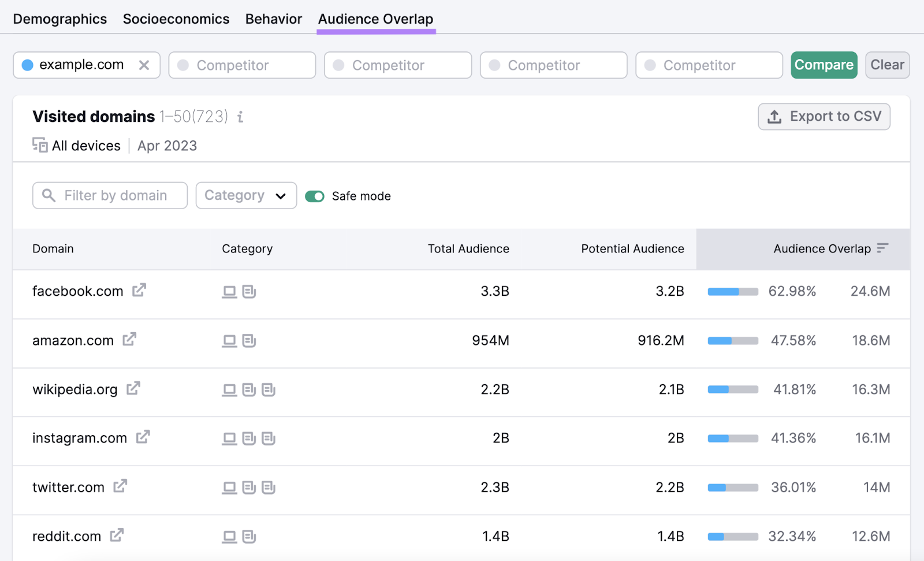Click reddit.com's audience overlap progress bar
The width and height of the screenshot is (924, 561).
[732, 536]
